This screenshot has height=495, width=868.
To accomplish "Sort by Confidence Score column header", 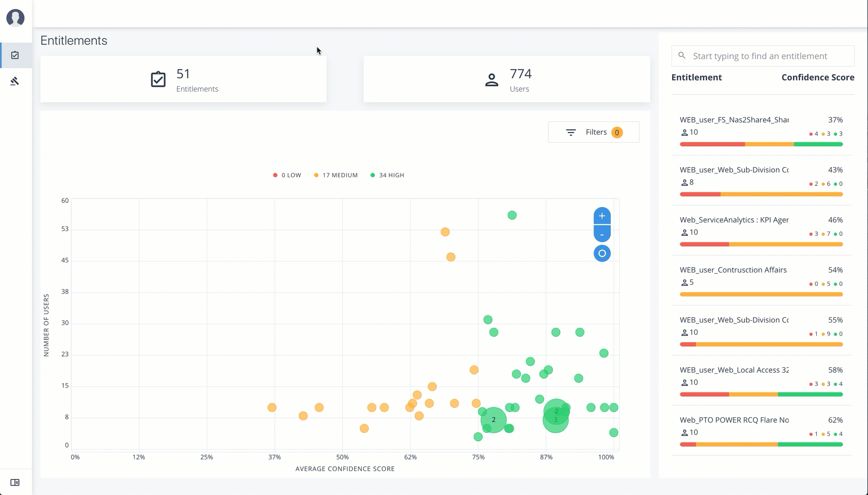I will [x=817, y=77].
